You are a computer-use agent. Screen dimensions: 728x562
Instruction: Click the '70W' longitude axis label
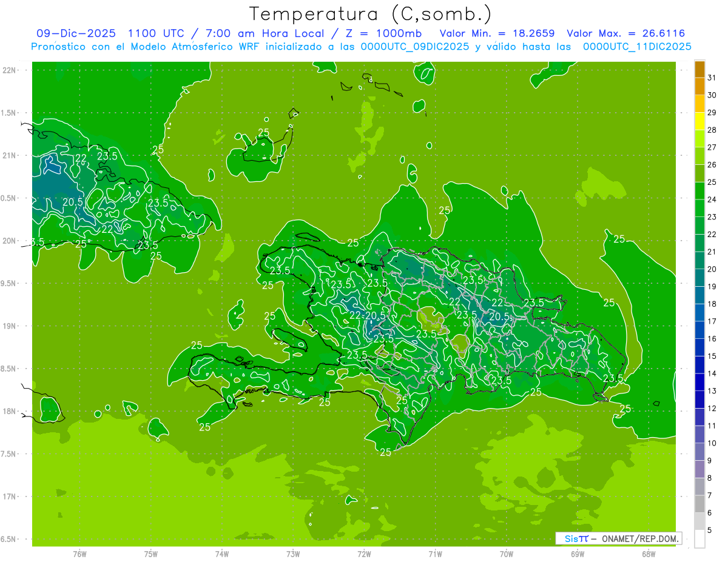[507, 554]
